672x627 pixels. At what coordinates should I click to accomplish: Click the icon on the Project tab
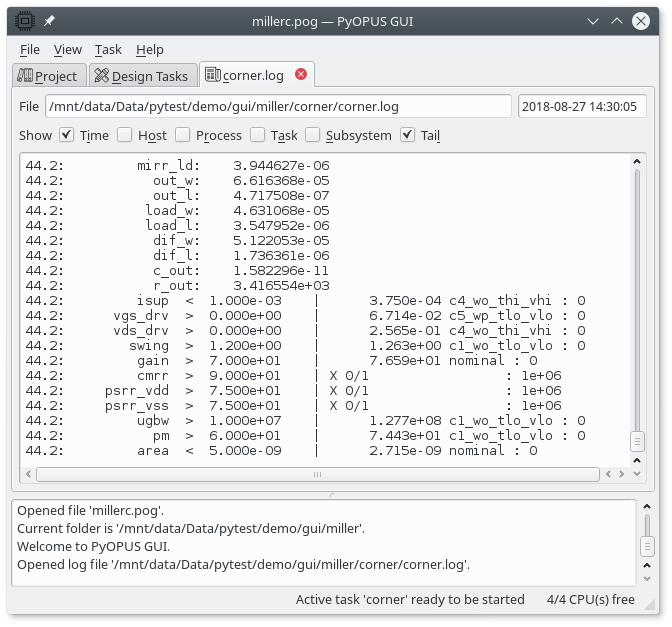[25, 75]
